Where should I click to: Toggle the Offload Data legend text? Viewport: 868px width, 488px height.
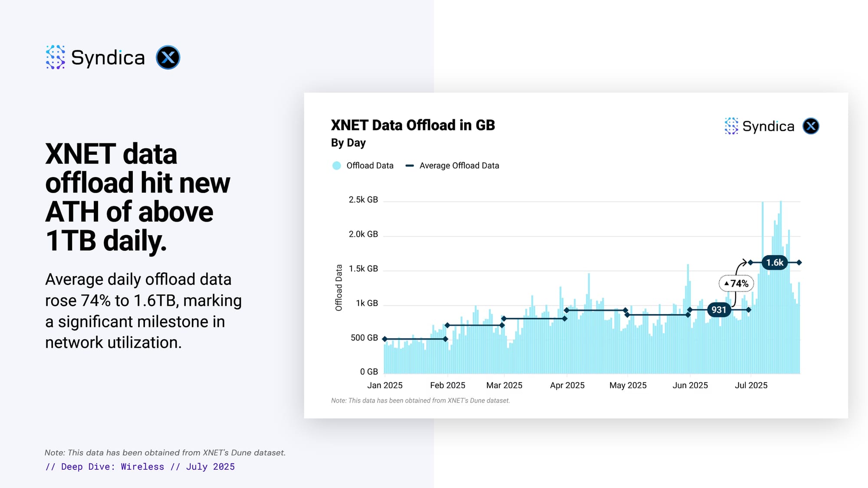click(370, 166)
